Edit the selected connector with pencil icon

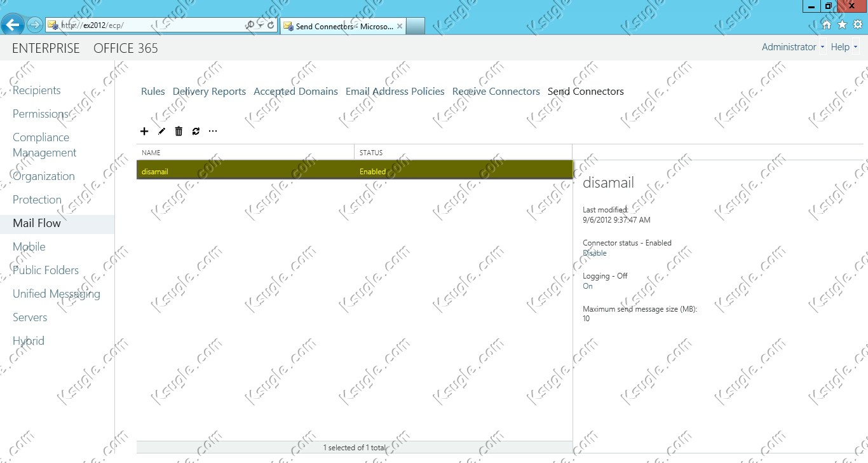[161, 131]
